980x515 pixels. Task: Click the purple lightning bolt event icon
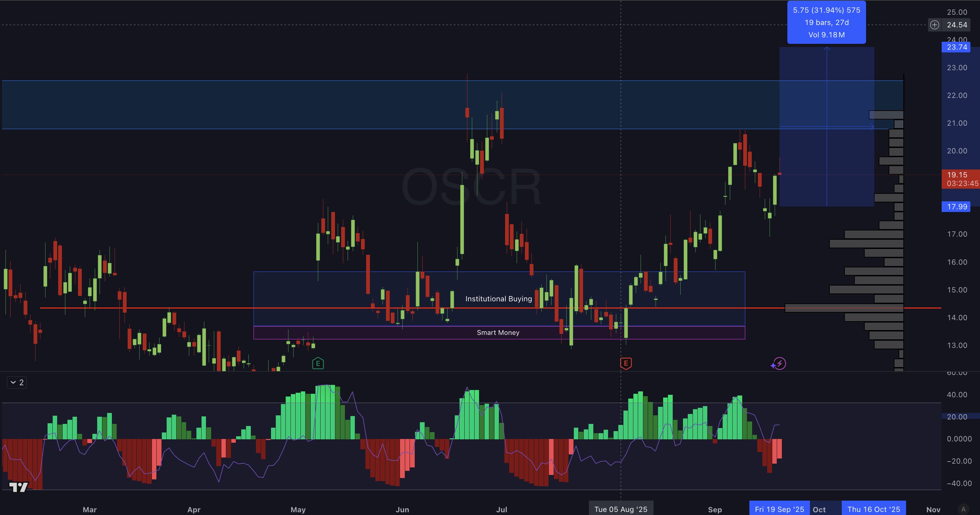click(779, 364)
